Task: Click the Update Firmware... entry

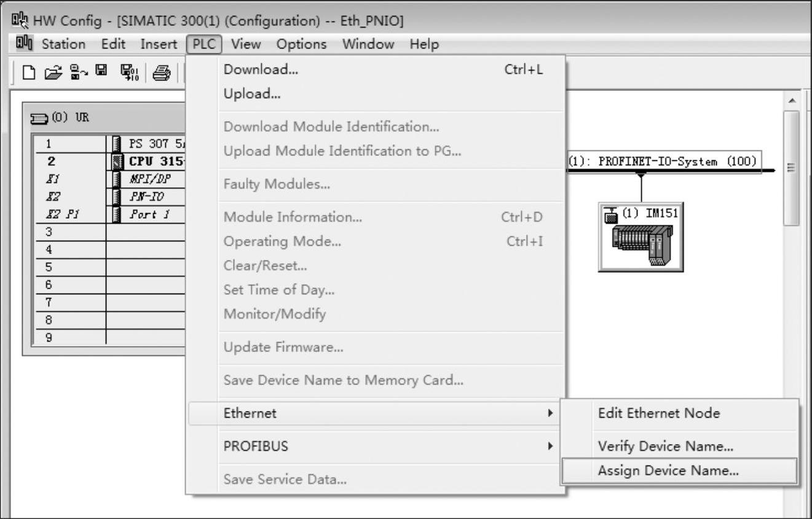Action: coord(376,347)
